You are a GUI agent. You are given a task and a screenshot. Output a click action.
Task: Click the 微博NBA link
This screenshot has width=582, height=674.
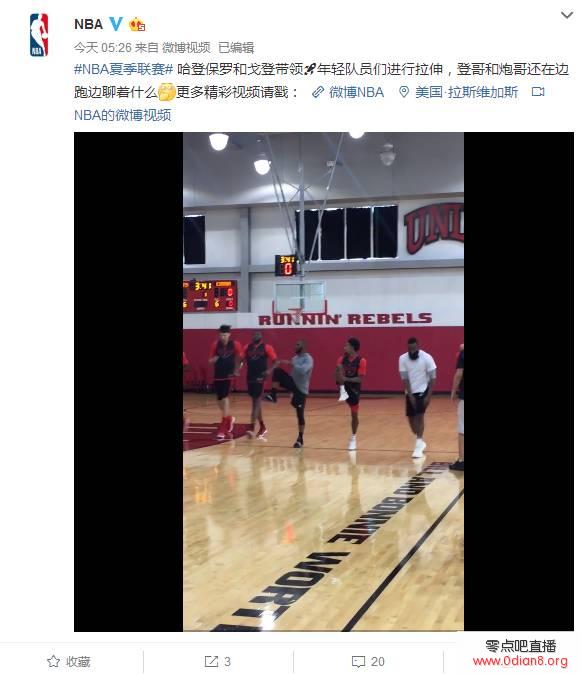click(x=356, y=92)
